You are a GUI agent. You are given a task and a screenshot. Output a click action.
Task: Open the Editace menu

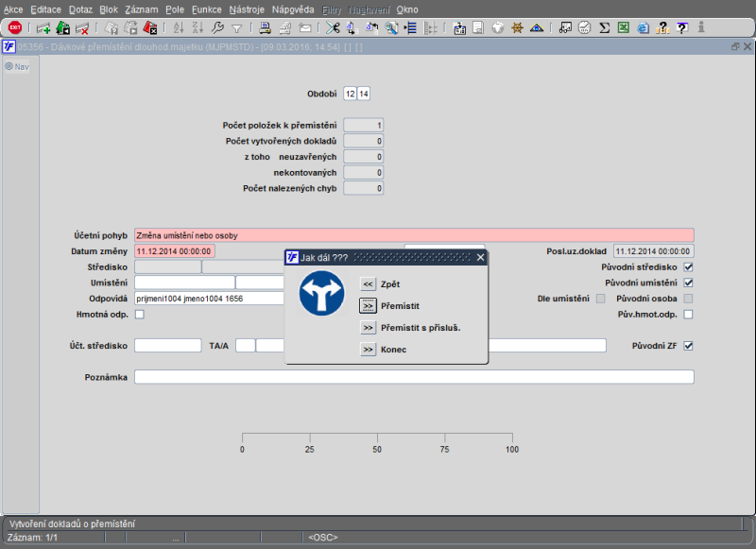coord(45,9)
